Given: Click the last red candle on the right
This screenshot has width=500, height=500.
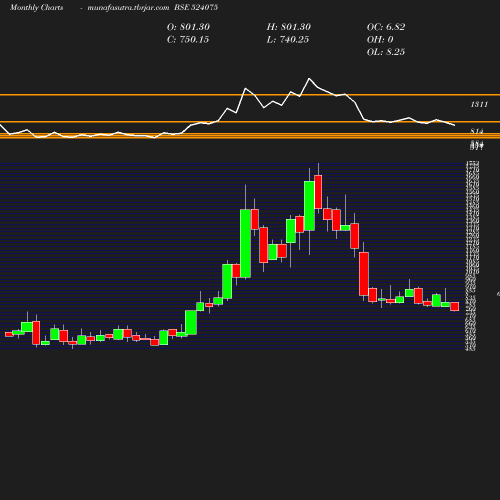Looking at the screenshot, I should 455,307.
